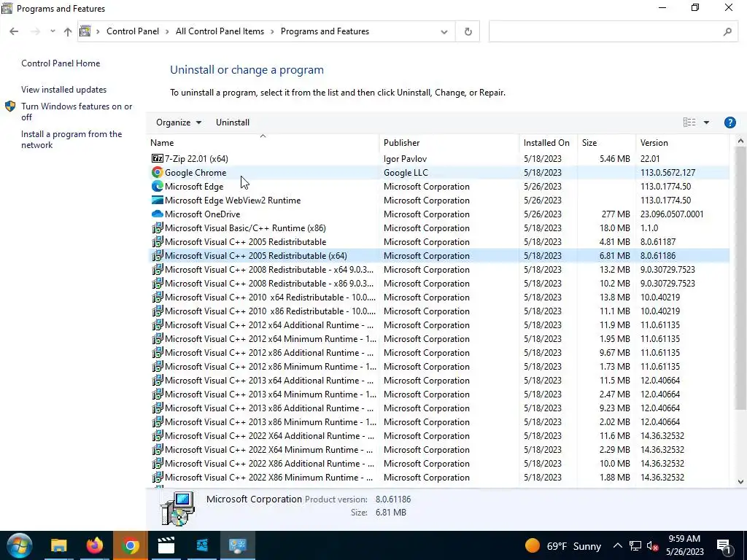Open the Windows Start button
The image size is (747, 560).
(x=20, y=545)
